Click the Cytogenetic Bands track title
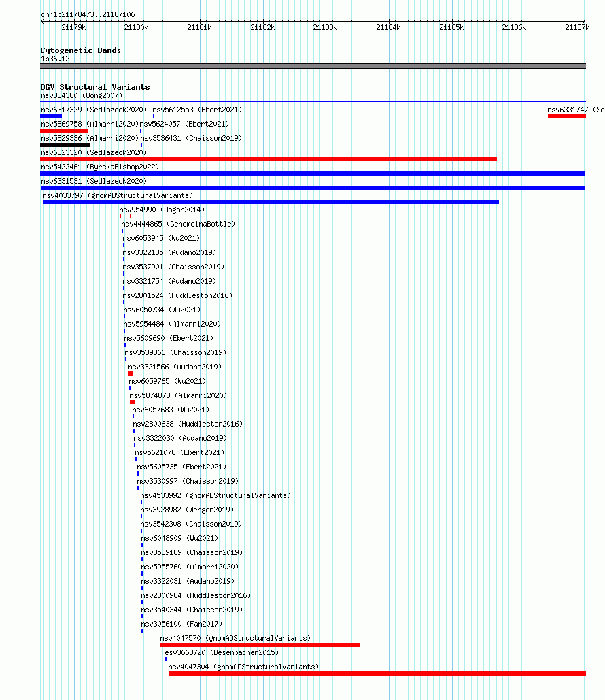This screenshot has width=605, height=700. pos(81,50)
